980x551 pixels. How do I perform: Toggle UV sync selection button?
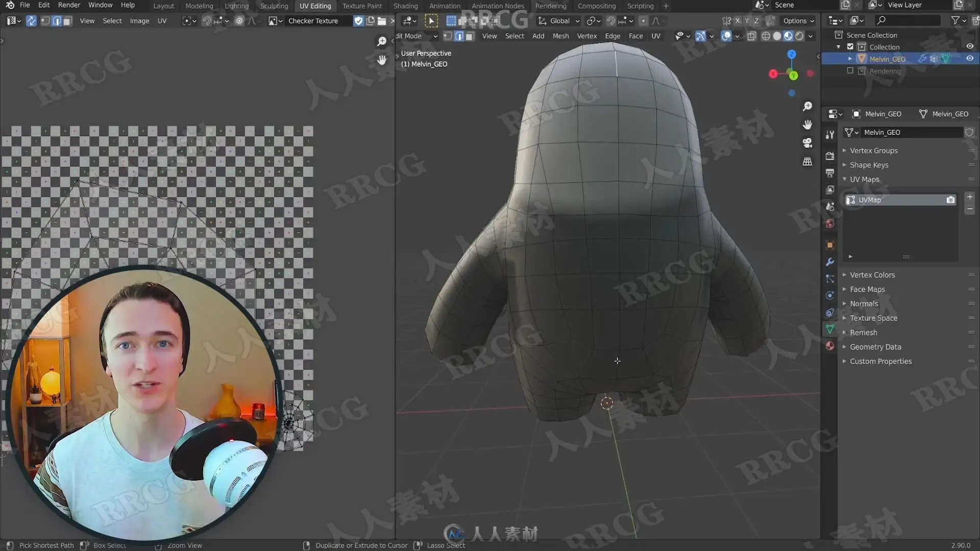pos(31,21)
